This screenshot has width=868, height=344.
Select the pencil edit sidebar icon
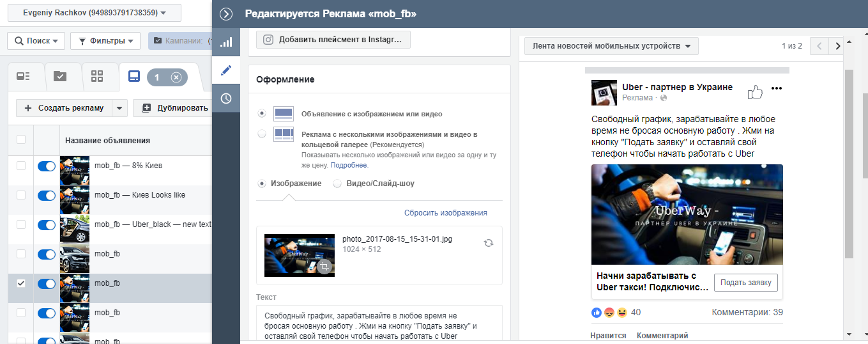coord(226,70)
